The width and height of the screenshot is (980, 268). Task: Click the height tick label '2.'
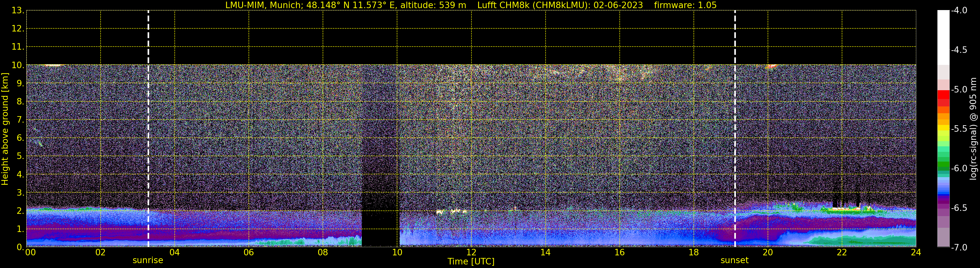click(20, 211)
